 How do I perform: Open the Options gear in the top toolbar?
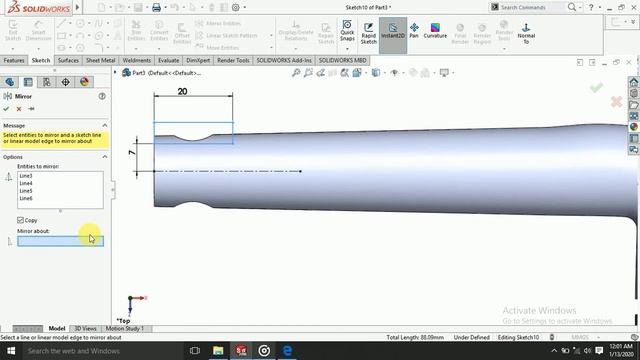coord(236,7)
